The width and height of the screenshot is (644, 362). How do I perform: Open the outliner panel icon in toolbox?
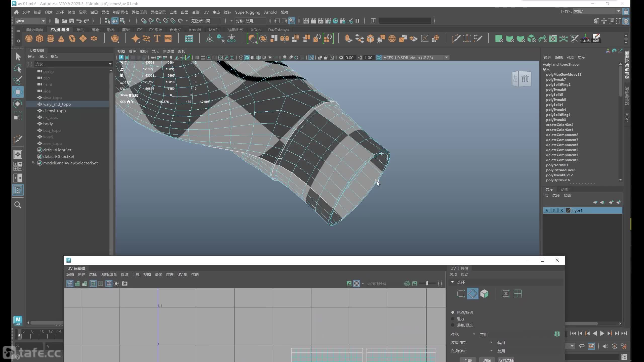pos(18,190)
